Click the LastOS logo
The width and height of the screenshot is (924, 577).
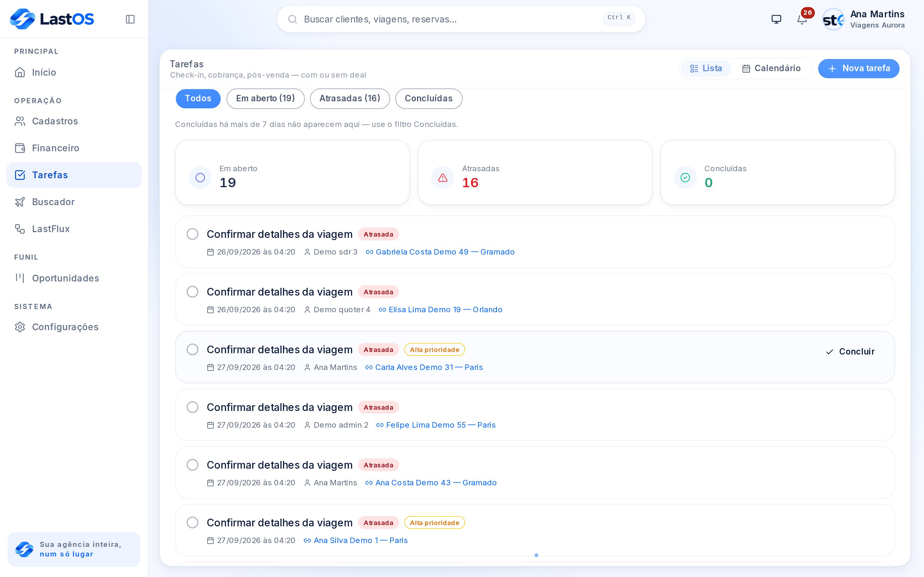tap(52, 19)
